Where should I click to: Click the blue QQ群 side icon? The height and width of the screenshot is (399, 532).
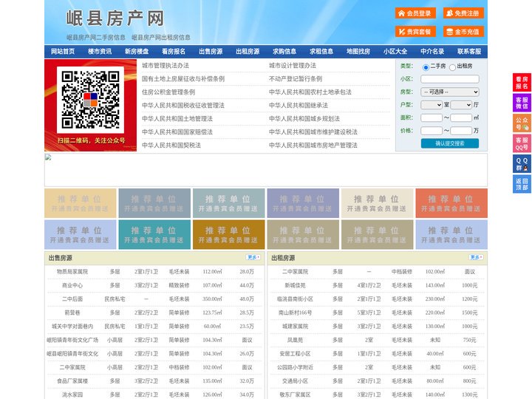(x=522, y=164)
